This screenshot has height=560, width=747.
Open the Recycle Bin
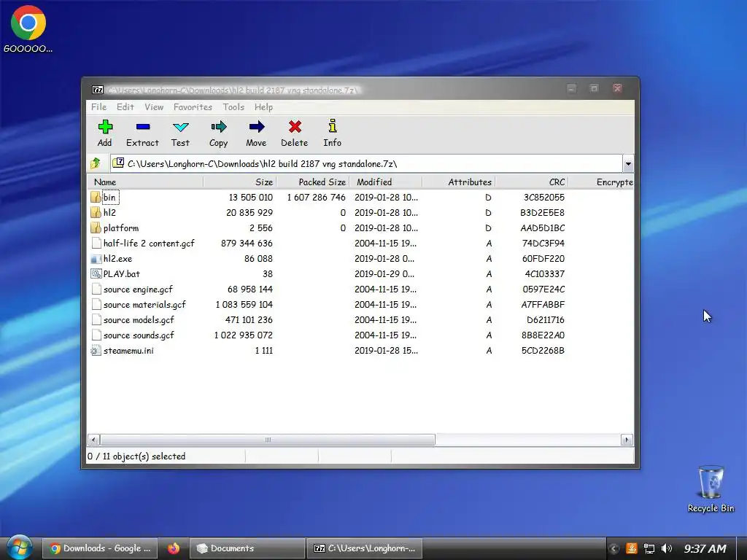point(711,489)
